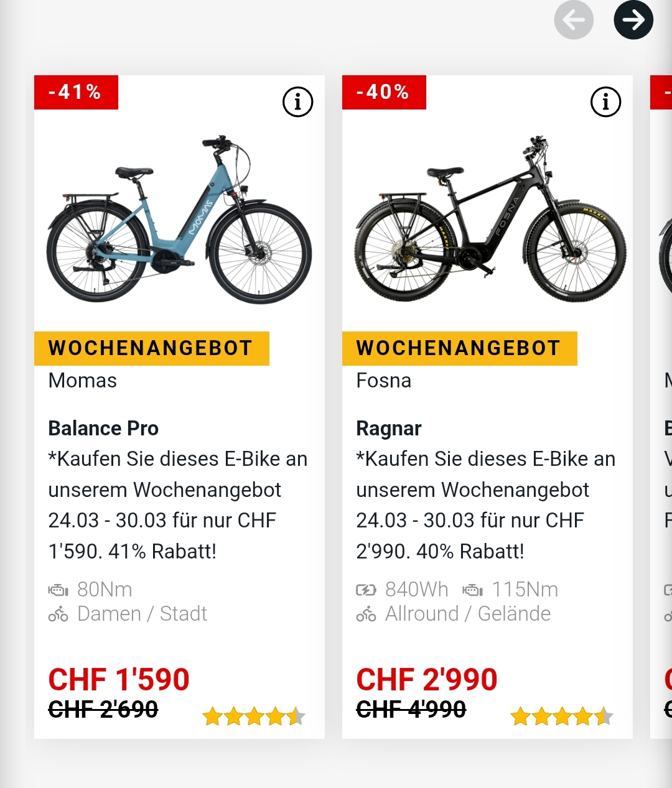Screen dimensions: 672x788
Task: Click the -40% discount badge
Action: (x=384, y=92)
